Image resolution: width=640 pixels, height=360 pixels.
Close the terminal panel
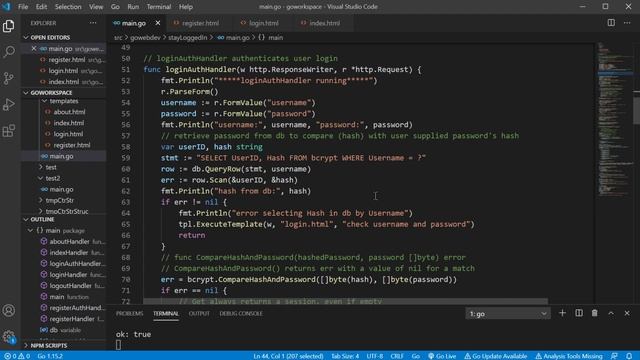coord(627,313)
